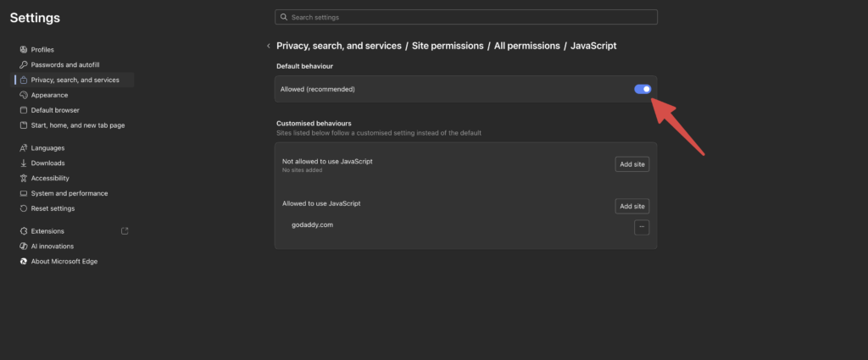Go back using the breadcrumb back chevron

[268, 46]
